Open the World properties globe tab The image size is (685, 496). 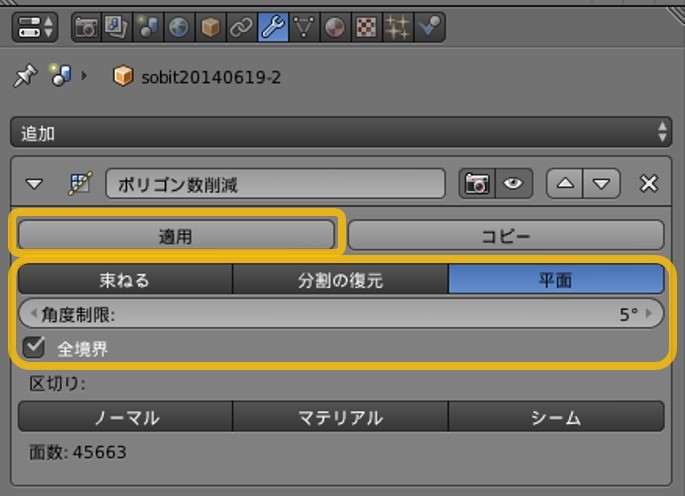pyautogui.click(x=178, y=27)
